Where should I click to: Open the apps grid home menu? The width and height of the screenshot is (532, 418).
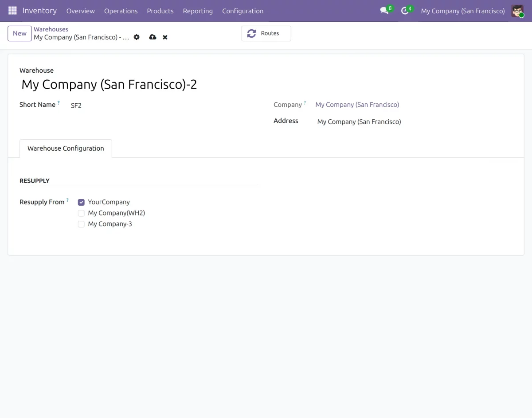(x=12, y=11)
